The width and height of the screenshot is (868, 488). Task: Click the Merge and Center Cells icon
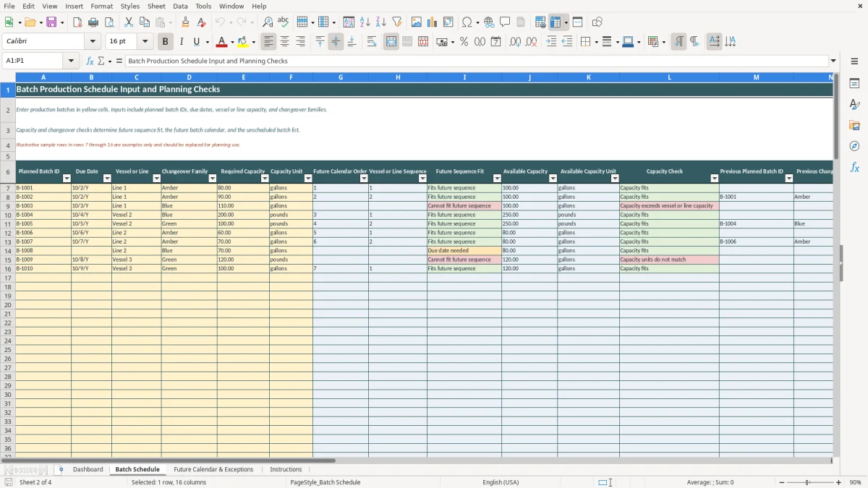click(x=391, y=42)
